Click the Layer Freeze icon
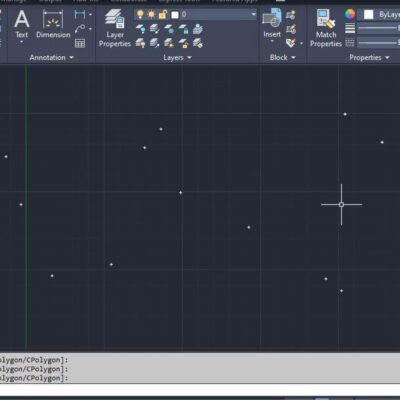 pos(169,29)
